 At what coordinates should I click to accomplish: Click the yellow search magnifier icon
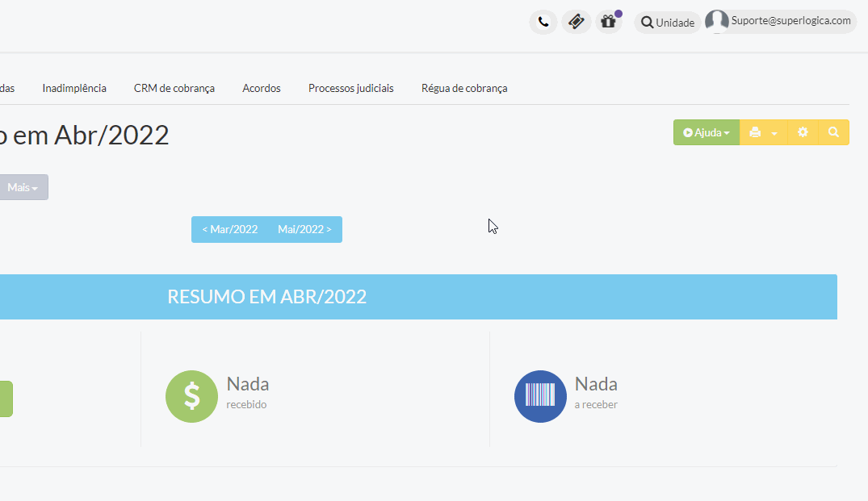click(x=833, y=133)
